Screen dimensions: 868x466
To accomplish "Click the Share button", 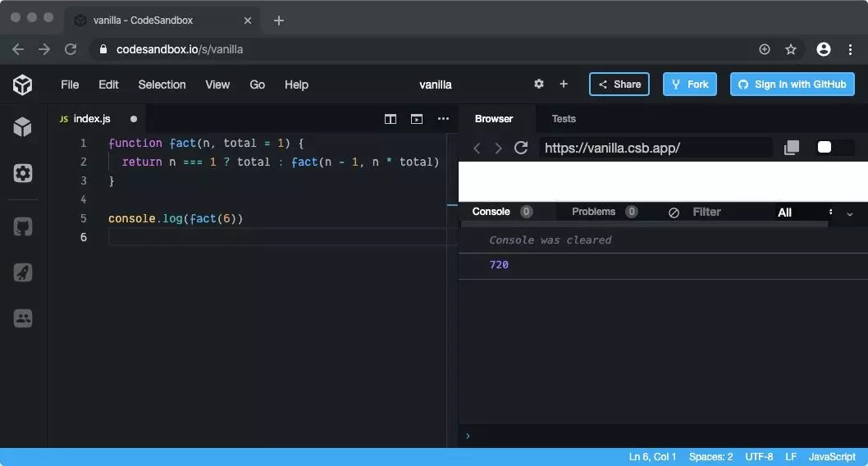I will [x=619, y=85].
